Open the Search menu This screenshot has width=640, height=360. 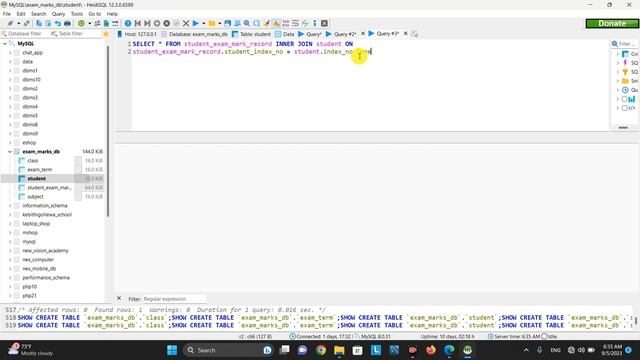click(38, 14)
